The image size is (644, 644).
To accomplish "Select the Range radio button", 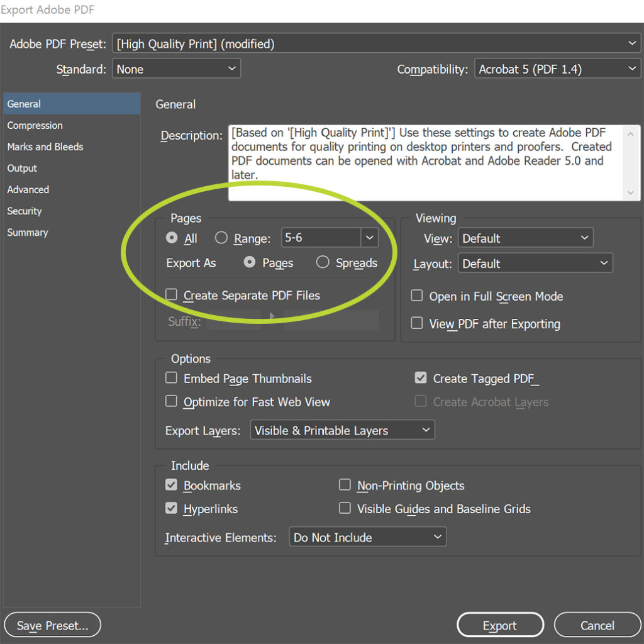I will pos(221,237).
